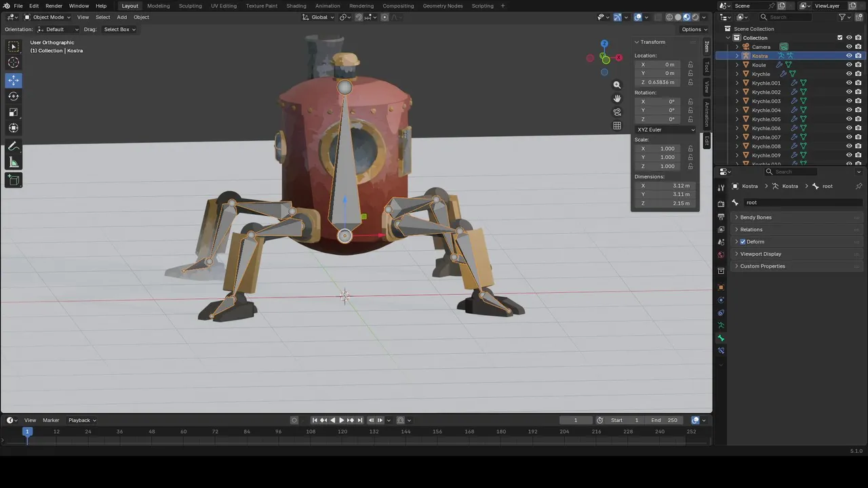
Task: Toggle the Deform checkbox
Action: (x=743, y=242)
